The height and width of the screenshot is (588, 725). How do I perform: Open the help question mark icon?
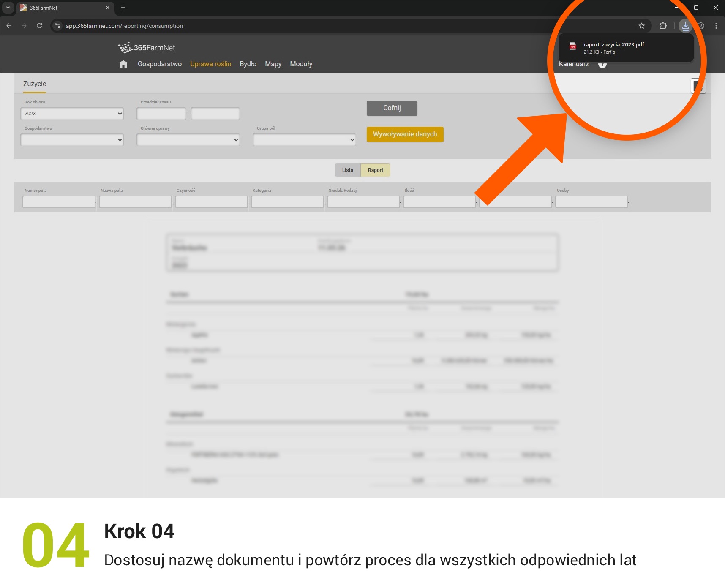602,64
